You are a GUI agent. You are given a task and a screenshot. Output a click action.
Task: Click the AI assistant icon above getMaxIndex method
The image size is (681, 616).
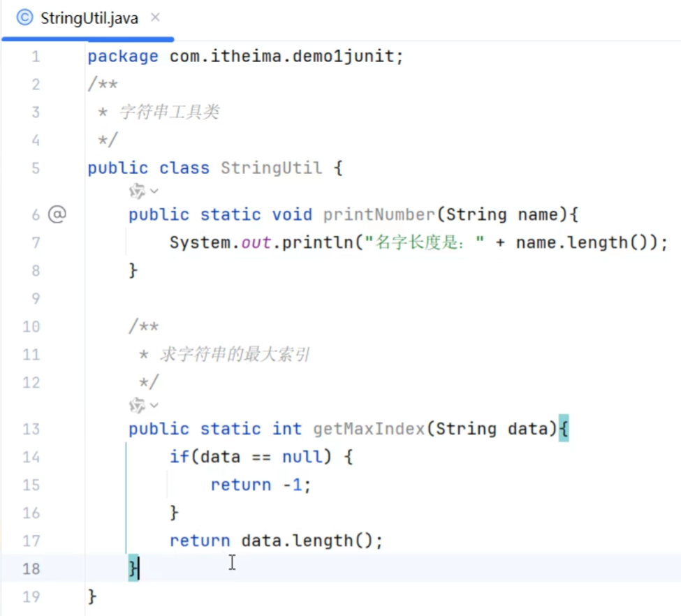point(137,405)
